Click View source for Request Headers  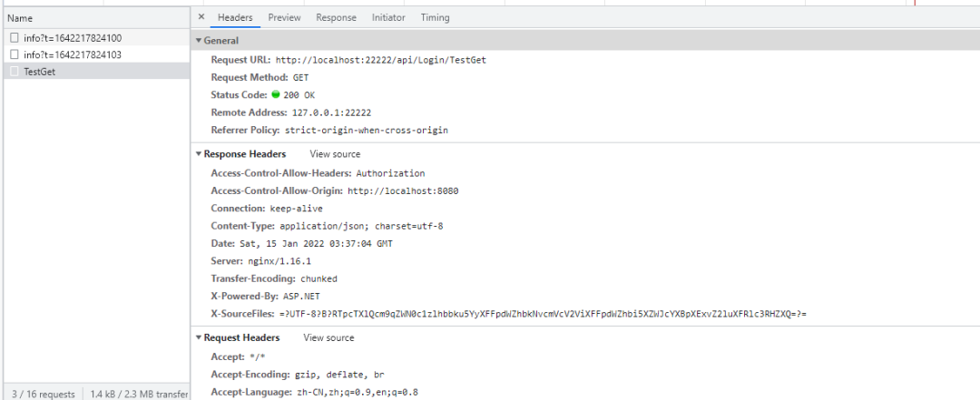tap(328, 337)
